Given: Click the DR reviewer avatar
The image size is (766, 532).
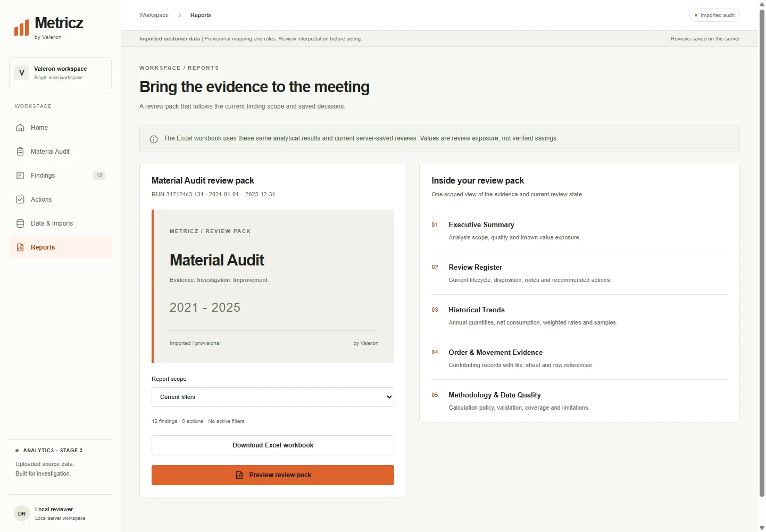Looking at the screenshot, I should tap(22, 513).
